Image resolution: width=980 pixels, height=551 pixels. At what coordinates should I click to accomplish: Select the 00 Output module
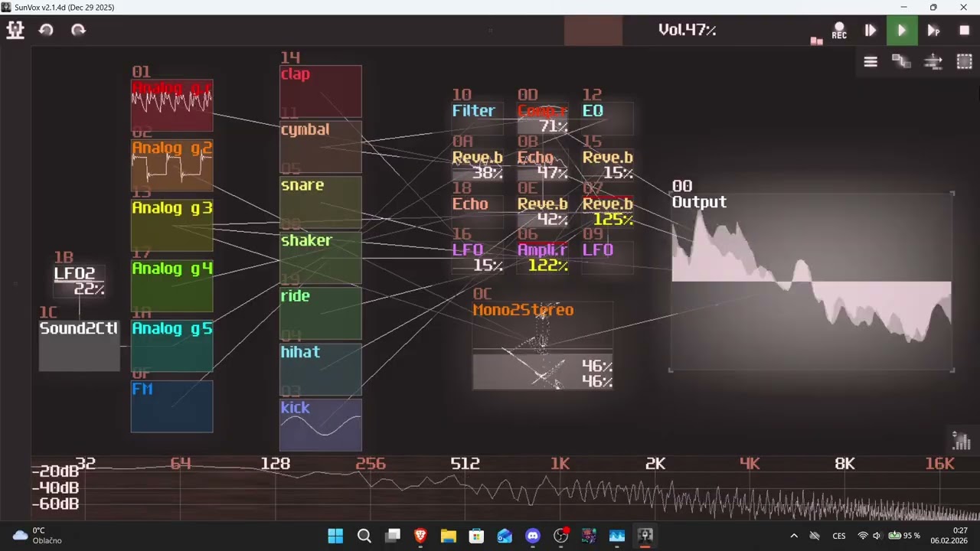[x=812, y=282]
